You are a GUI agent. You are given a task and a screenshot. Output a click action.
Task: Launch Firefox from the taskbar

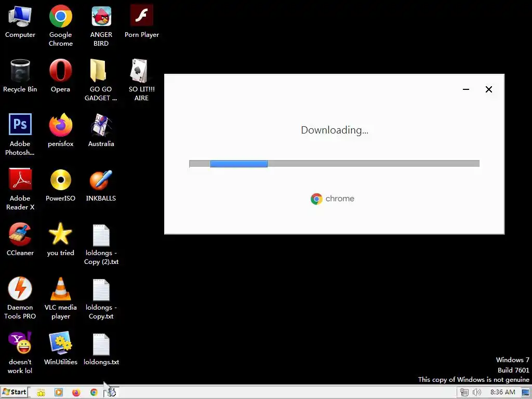tap(76, 393)
